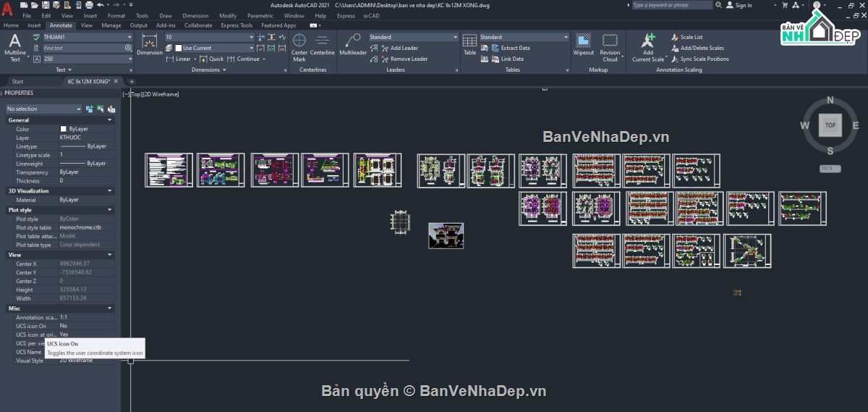Click the white Use Current color swatch
Screen dimensions: 868x412
click(x=178, y=48)
